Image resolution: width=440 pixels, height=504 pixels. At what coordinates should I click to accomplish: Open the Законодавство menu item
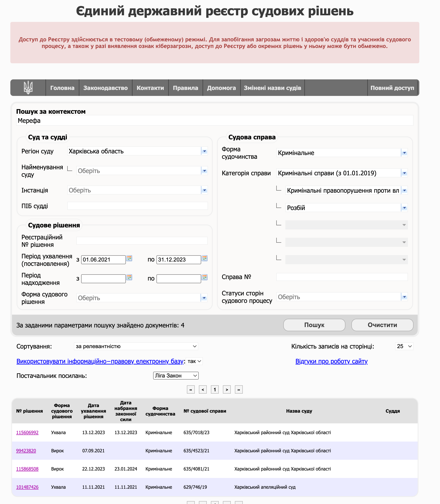(x=106, y=88)
